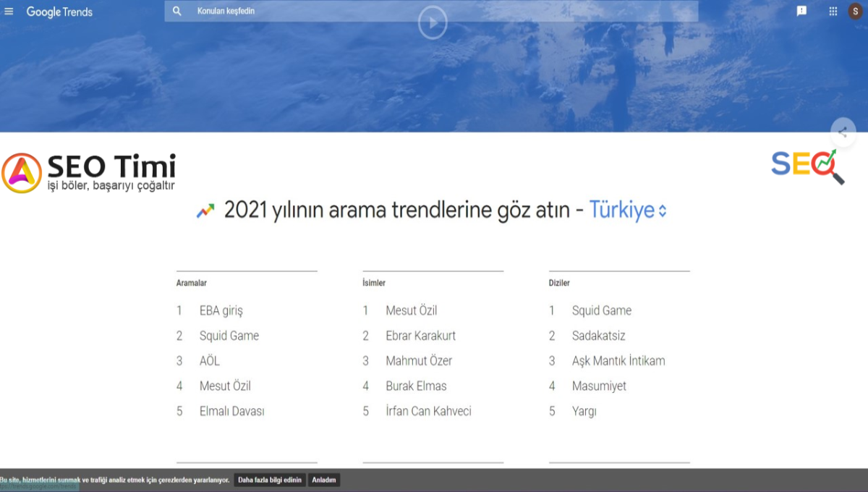The width and height of the screenshot is (868, 492).
Task: Open the account avatar 'S'
Action: point(856,12)
